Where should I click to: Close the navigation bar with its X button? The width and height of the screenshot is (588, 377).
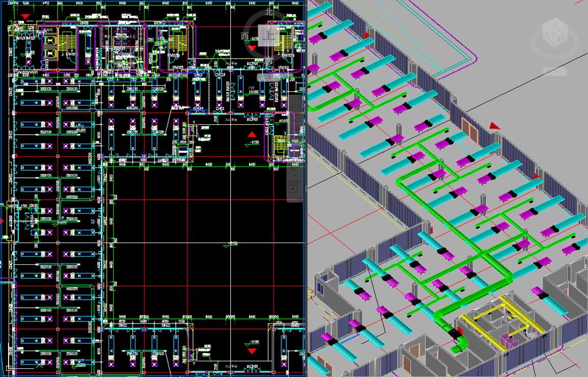300,97
